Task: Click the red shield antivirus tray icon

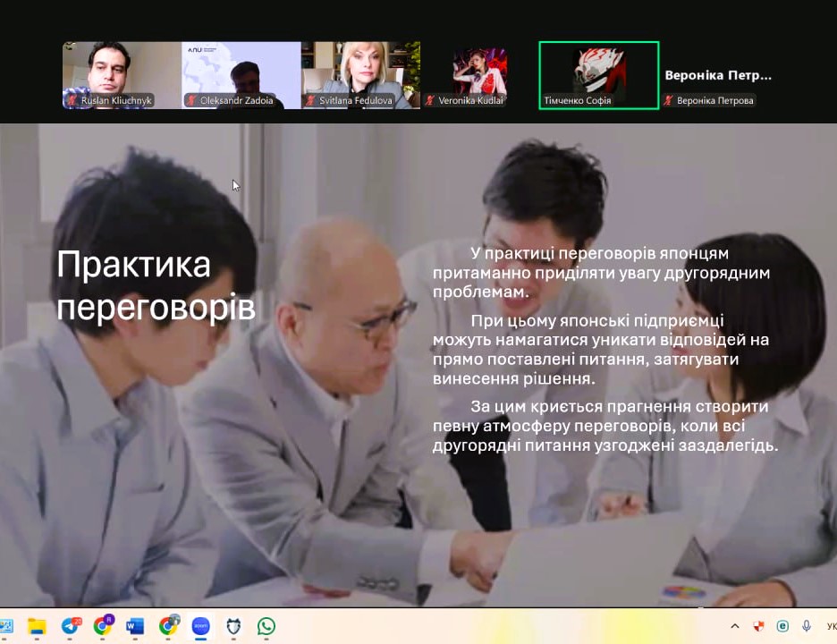Action: 759,626
